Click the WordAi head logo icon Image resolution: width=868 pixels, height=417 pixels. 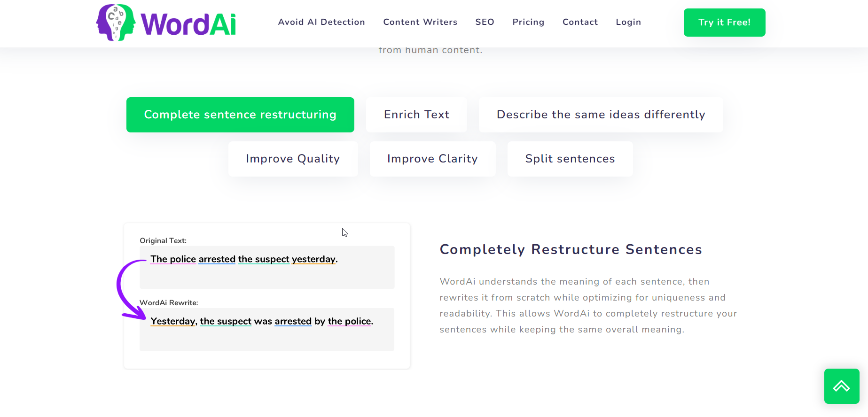pyautogui.click(x=116, y=23)
